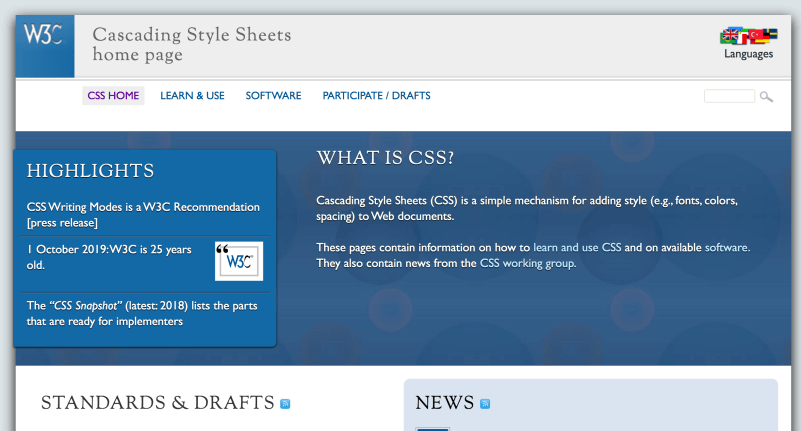Viewport: 801px width, 431px height.
Task: Open the 'W3C is 25 years old' highlight
Action: coord(109,257)
